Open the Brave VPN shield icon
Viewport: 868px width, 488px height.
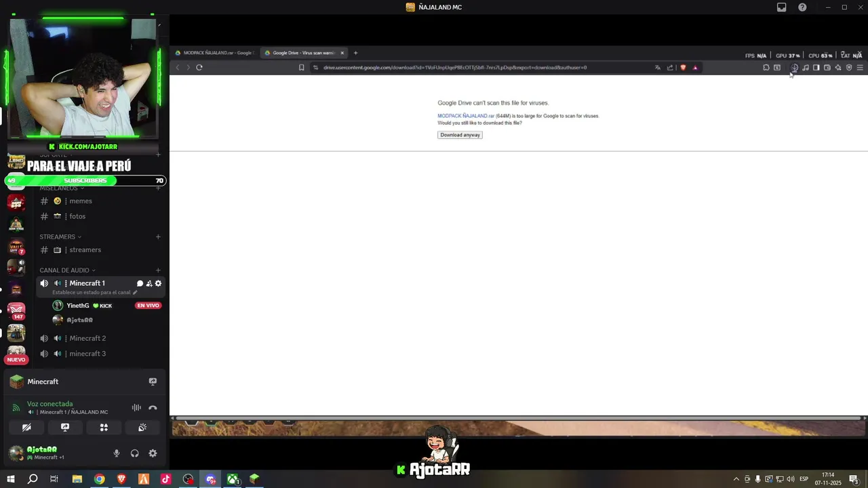849,68
